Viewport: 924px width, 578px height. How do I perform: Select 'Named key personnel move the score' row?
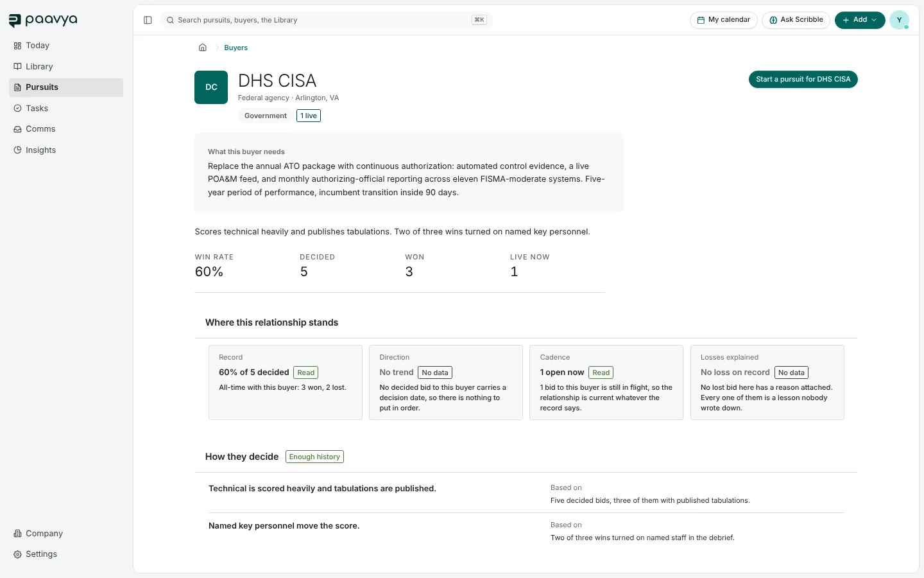(526, 531)
